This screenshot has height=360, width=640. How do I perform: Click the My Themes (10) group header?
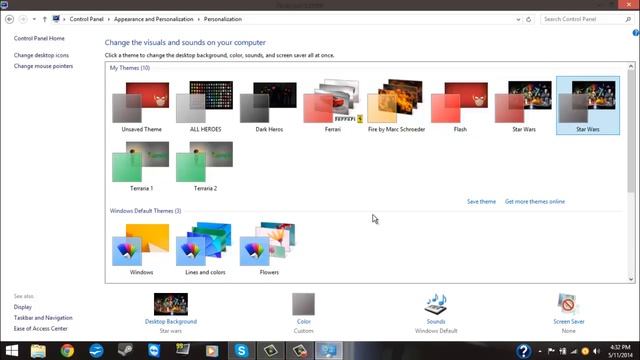pos(130,68)
